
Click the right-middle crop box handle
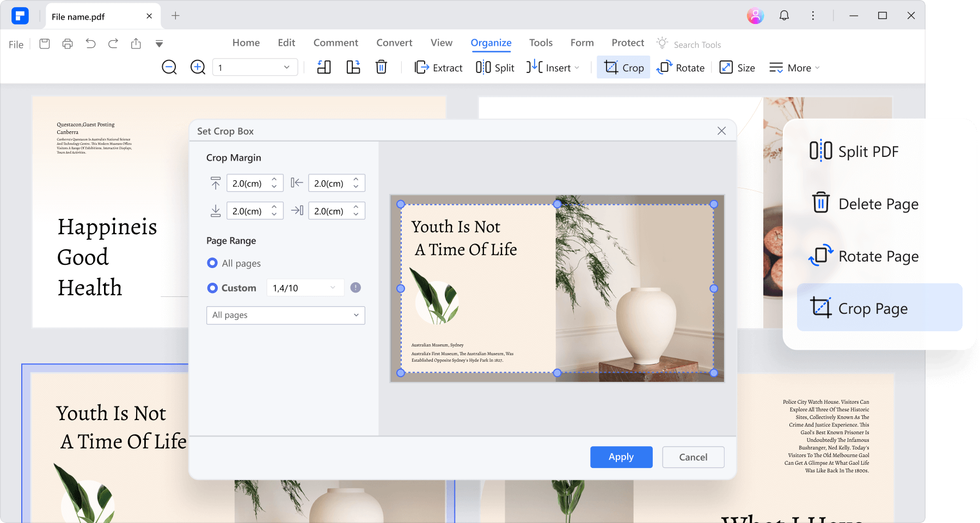714,289
